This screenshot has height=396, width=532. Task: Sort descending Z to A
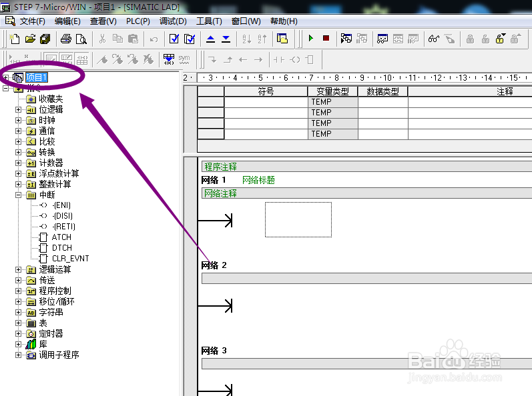pyautogui.click(x=262, y=39)
